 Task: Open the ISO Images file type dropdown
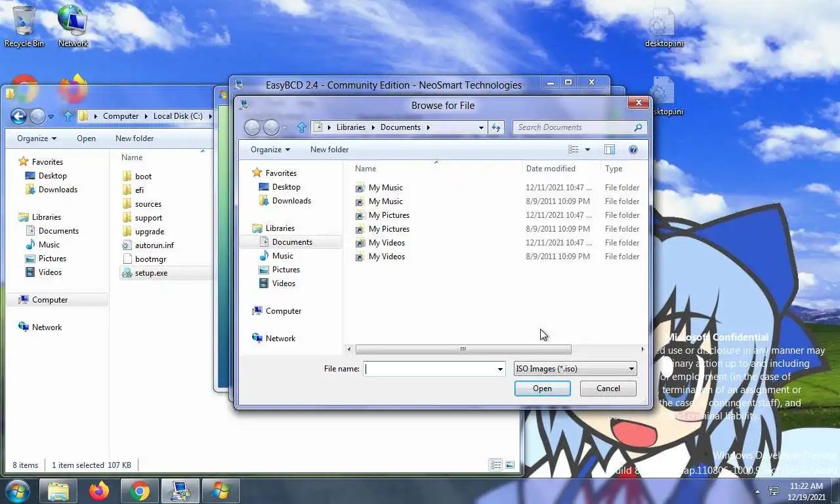(575, 369)
